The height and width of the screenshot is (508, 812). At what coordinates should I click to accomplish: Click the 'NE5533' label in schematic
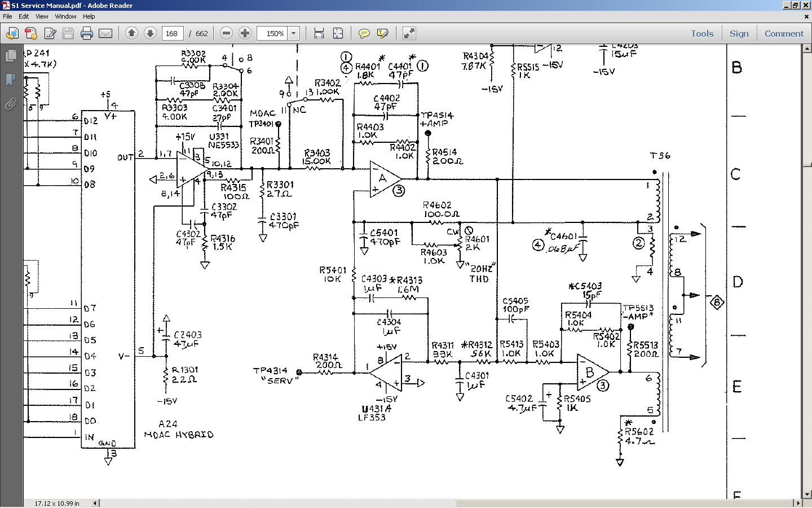click(x=224, y=145)
